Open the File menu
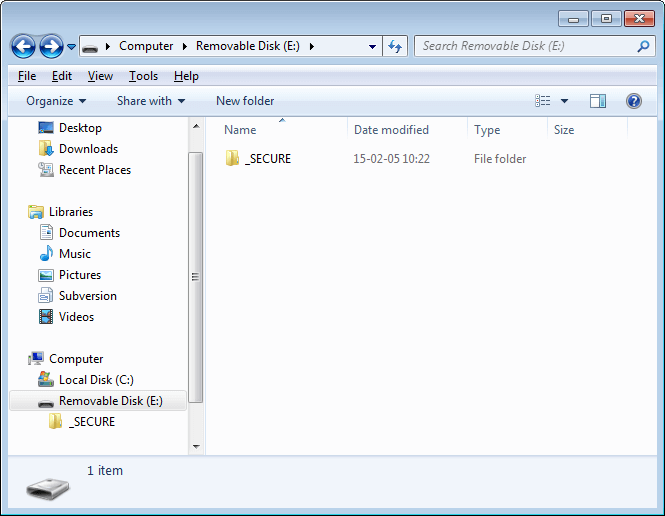665x516 pixels. click(27, 76)
